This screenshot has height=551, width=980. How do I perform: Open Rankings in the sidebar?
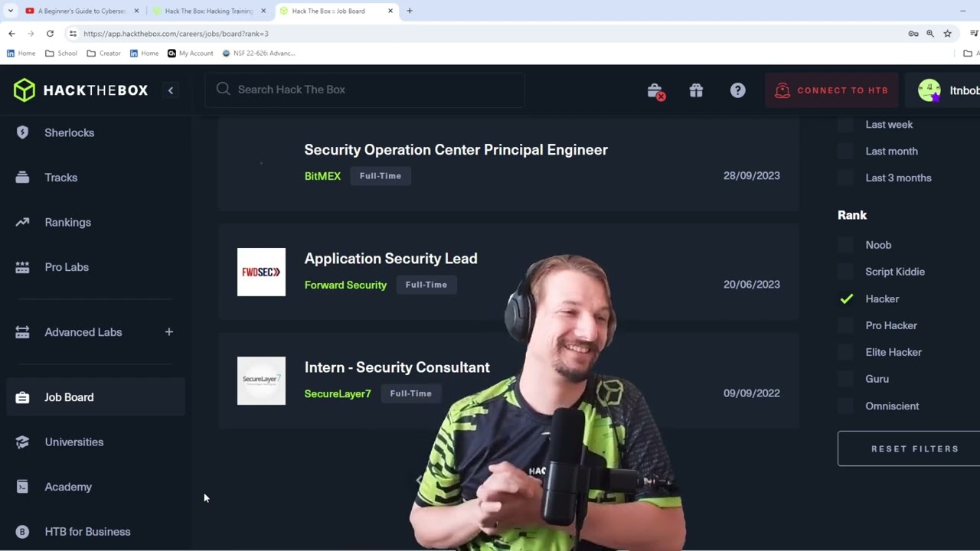click(67, 222)
